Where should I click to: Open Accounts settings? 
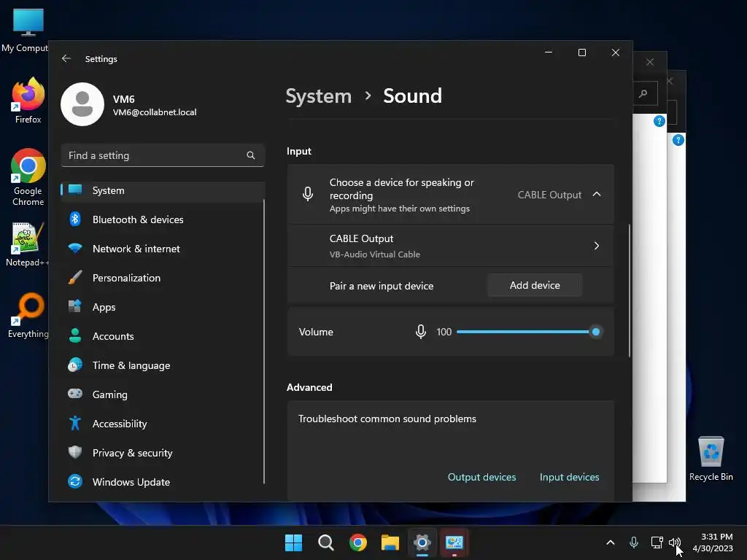point(163,335)
